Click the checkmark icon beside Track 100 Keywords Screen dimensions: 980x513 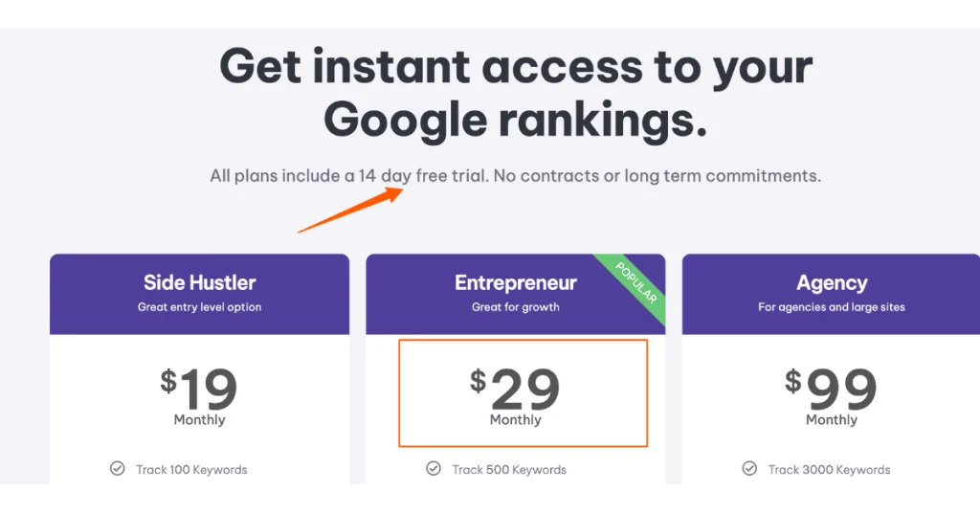[x=117, y=469]
